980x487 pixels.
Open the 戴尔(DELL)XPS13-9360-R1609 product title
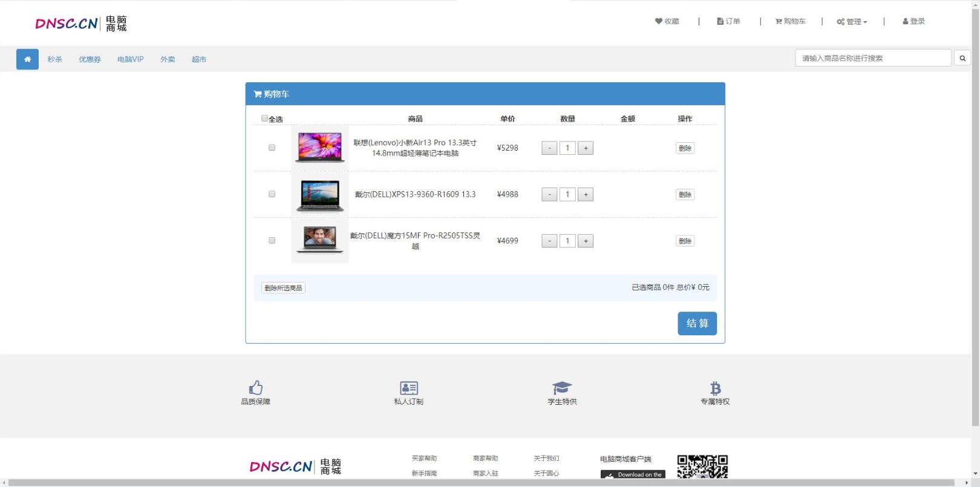coord(415,194)
